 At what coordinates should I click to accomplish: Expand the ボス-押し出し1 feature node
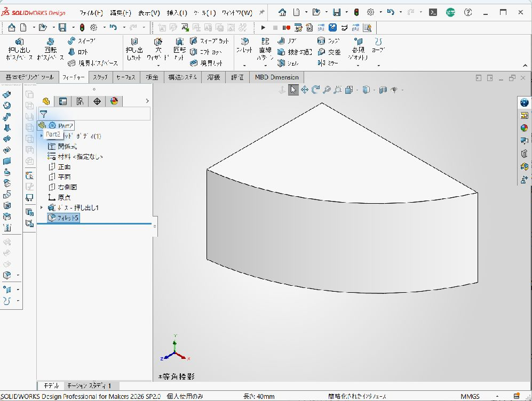click(x=42, y=207)
